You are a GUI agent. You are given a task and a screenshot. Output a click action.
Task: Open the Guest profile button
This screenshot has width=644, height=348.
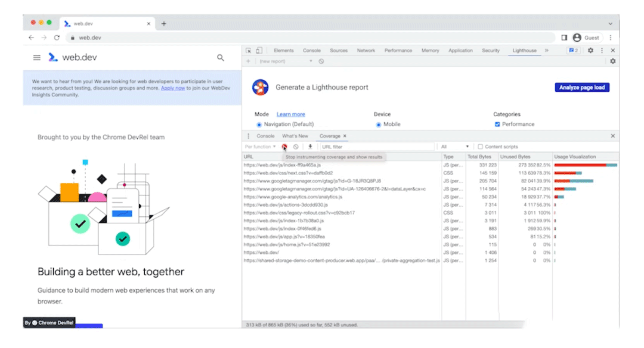point(587,38)
